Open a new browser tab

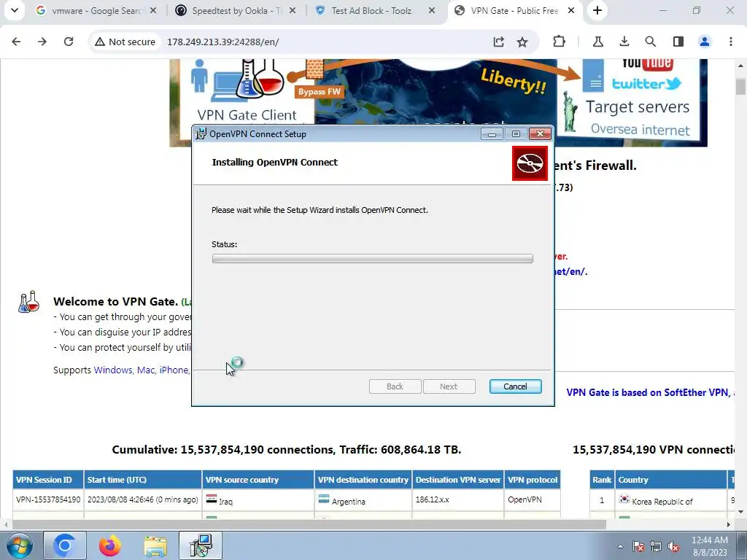coord(597,10)
